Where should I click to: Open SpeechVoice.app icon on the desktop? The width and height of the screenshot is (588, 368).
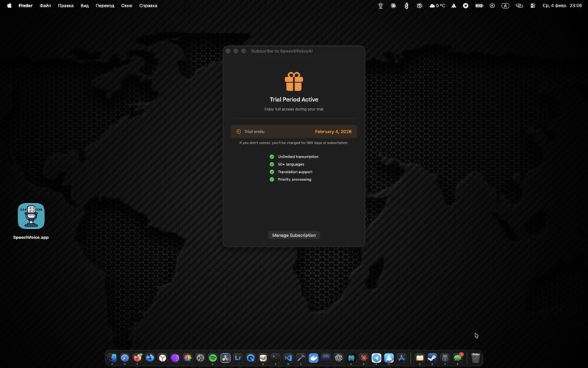tap(31, 216)
